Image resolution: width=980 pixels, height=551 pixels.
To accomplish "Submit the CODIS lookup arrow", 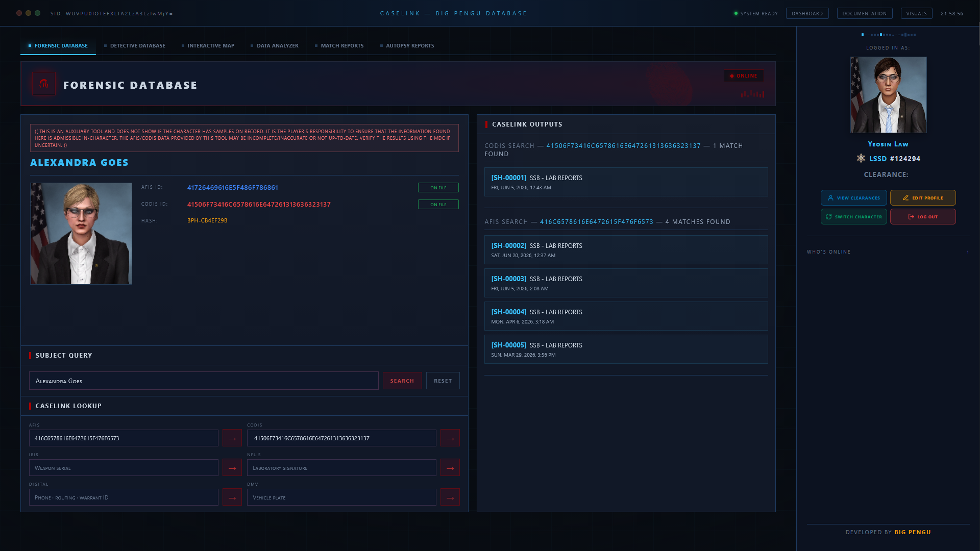I will pyautogui.click(x=450, y=438).
